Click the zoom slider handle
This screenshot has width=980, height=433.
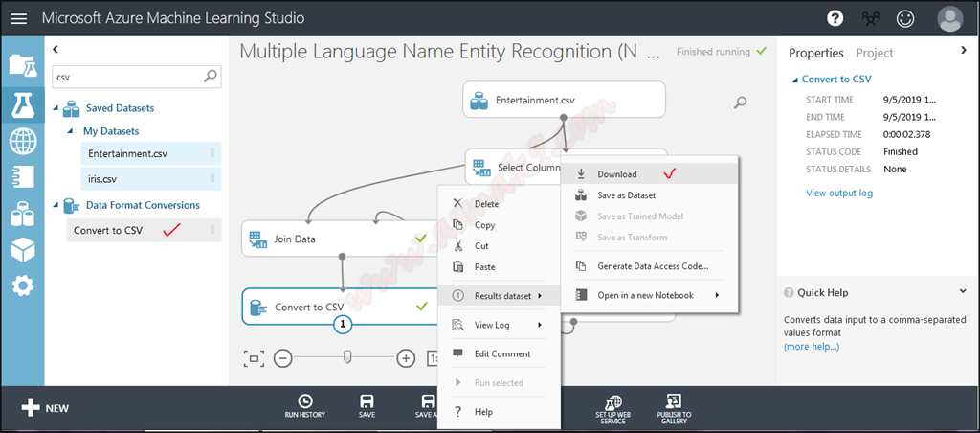click(x=347, y=357)
